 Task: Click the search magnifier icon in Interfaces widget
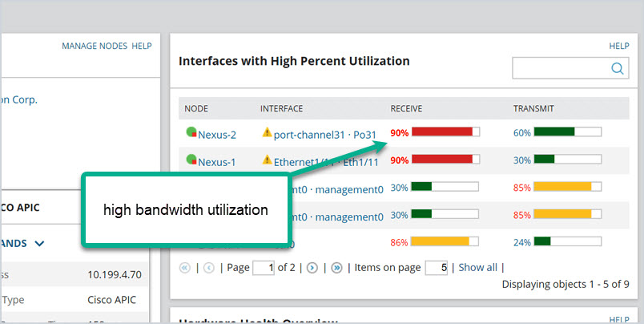(x=618, y=68)
